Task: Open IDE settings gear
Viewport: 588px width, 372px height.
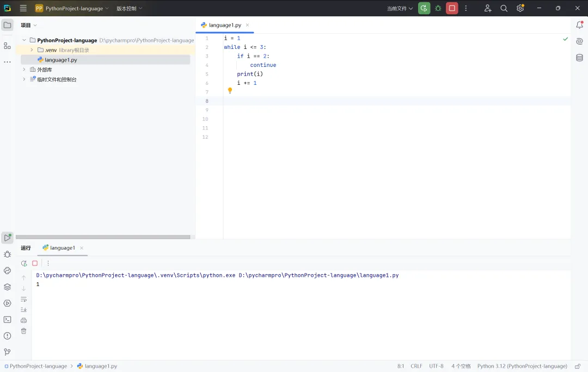Action: (x=520, y=8)
